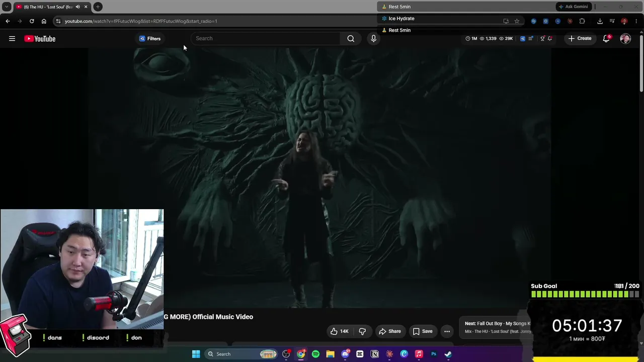Open the browser home page
This screenshot has width=644, height=362.
(44, 21)
